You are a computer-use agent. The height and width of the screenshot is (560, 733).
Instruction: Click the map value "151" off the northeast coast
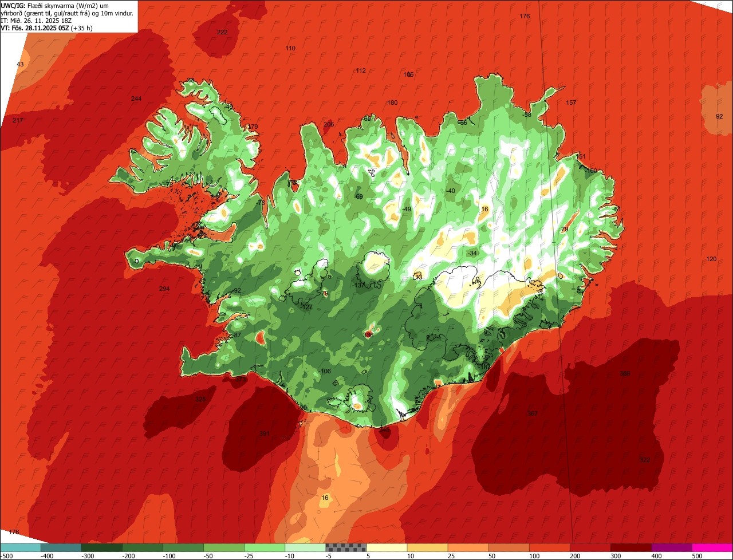coord(581,156)
